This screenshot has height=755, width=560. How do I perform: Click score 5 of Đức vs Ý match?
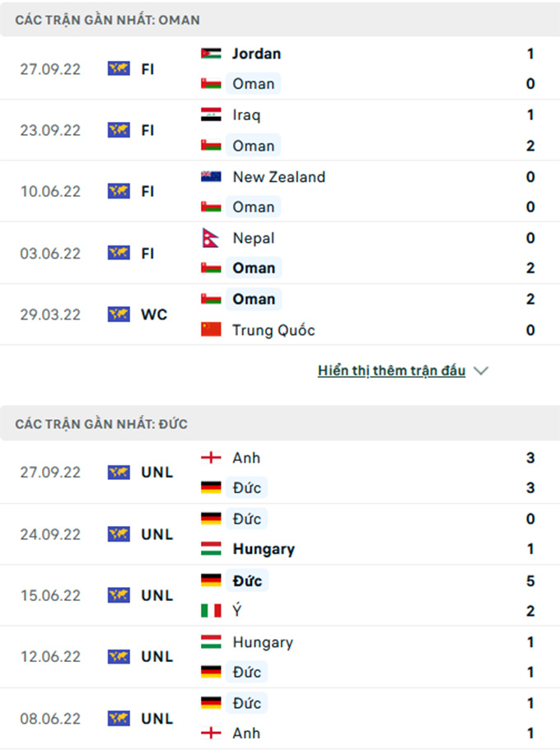(530, 580)
